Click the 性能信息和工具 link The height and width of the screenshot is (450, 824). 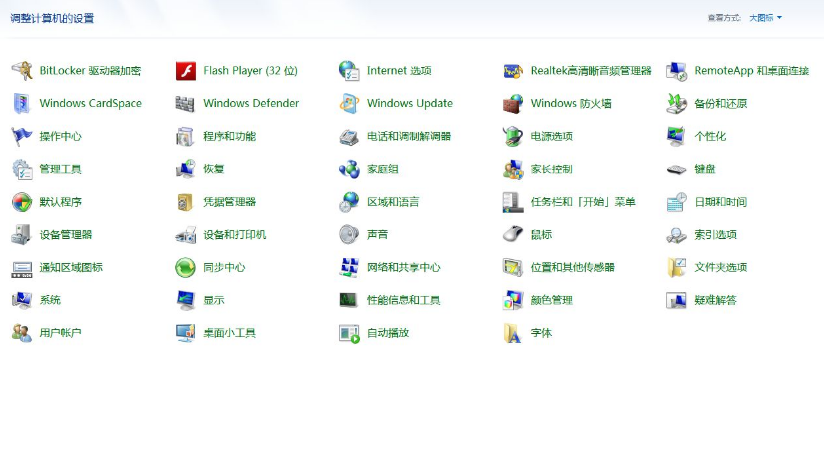point(404,300)
